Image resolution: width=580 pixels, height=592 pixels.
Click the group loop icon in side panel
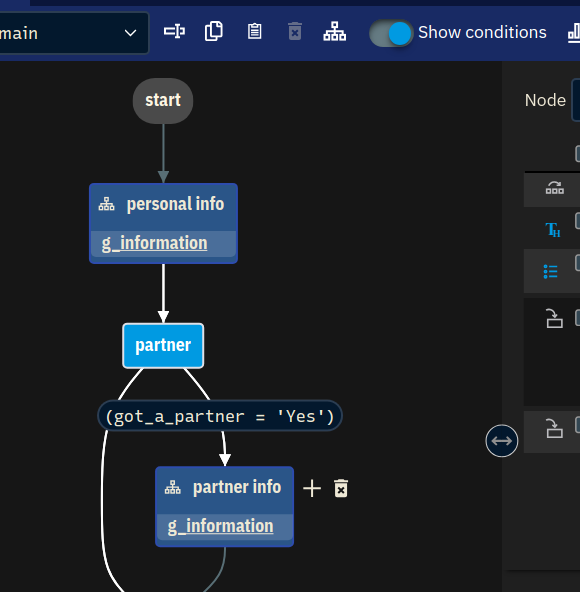pyautogui.click(x=555, y=188)
